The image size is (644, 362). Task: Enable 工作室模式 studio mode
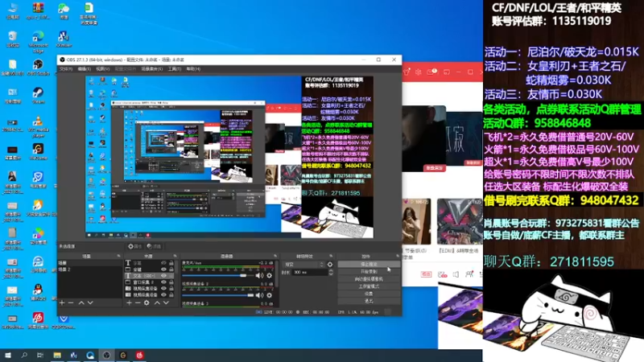pos(369,286)
